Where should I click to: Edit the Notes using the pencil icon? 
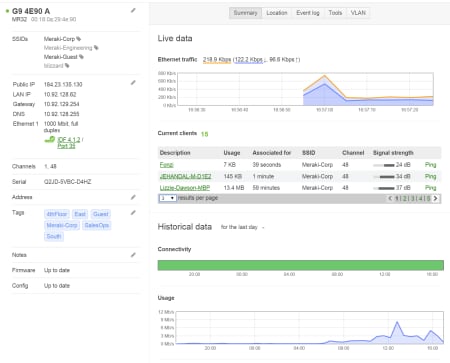click(133, 255)
